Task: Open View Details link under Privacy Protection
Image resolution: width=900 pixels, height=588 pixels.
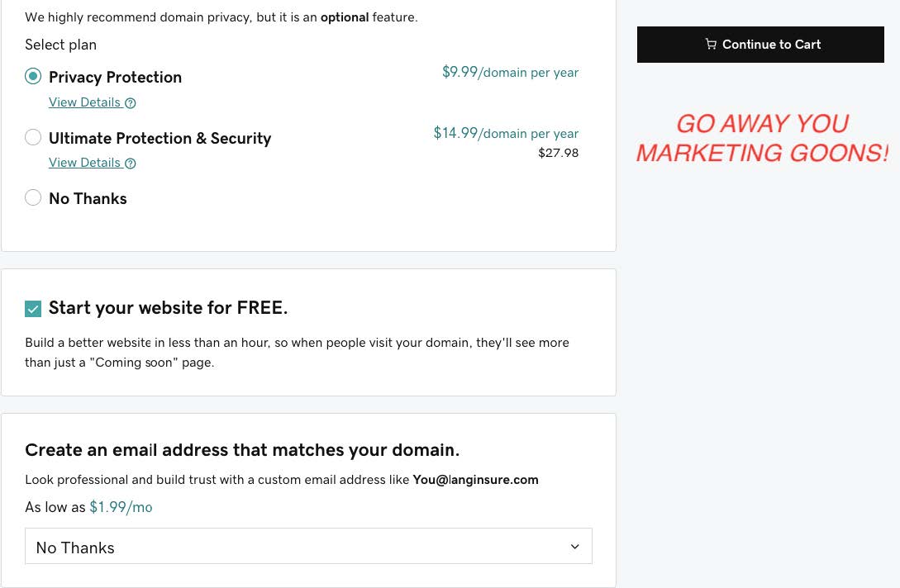Action: pos(84,102)
